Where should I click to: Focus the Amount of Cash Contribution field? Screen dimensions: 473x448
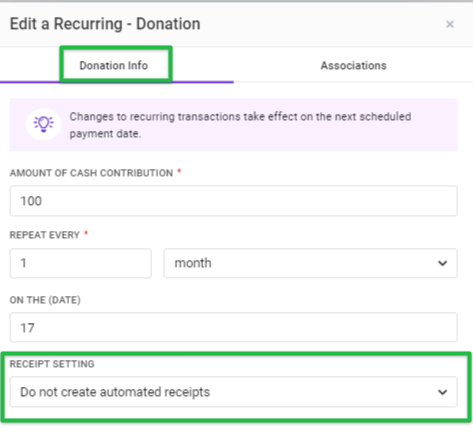233,201
